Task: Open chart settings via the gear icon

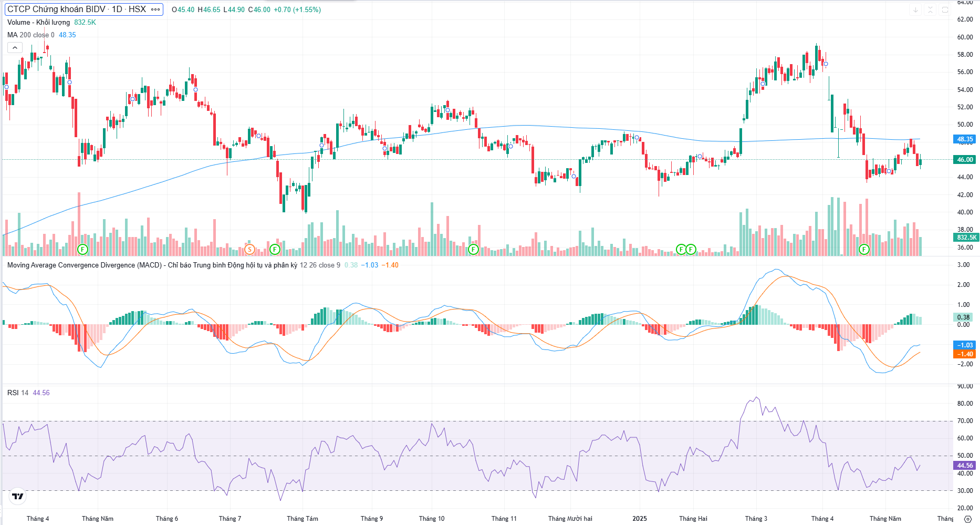Action: [968, 519]
